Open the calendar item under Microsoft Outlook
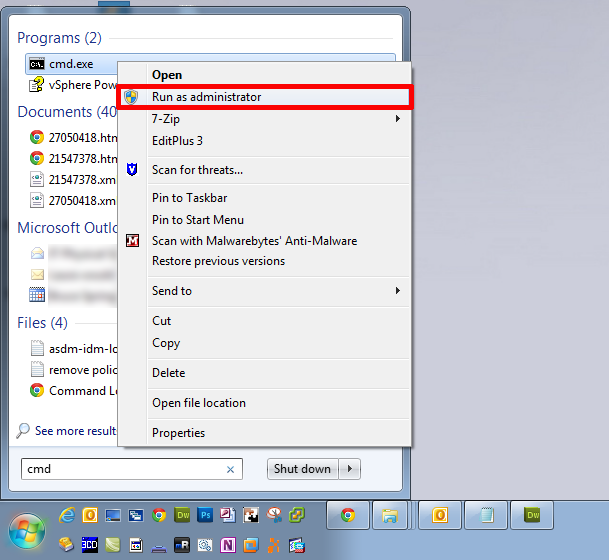 [73, 295]
